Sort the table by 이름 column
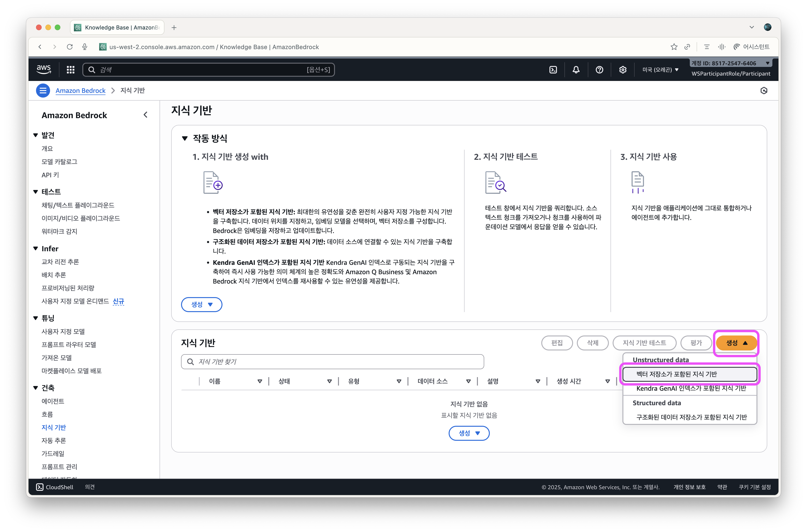The width and height of the screenshot is (807, 532). [x=260, y=381]
